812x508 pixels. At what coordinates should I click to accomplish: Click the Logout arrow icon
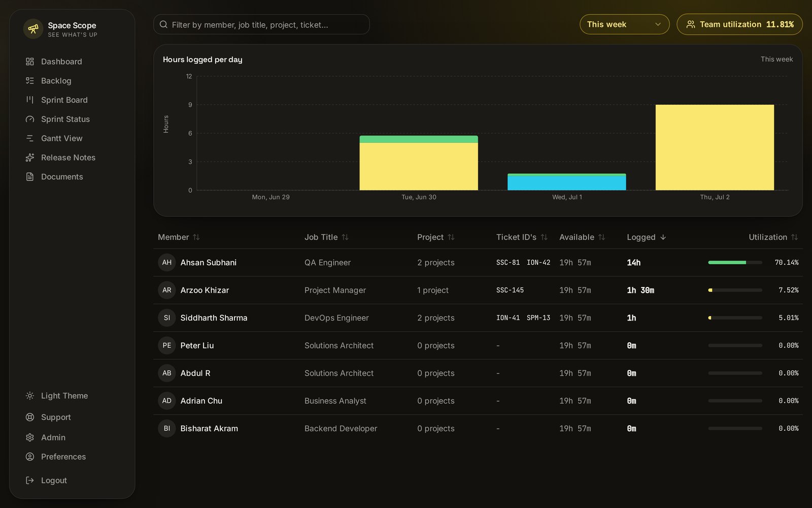click(30, 481)
